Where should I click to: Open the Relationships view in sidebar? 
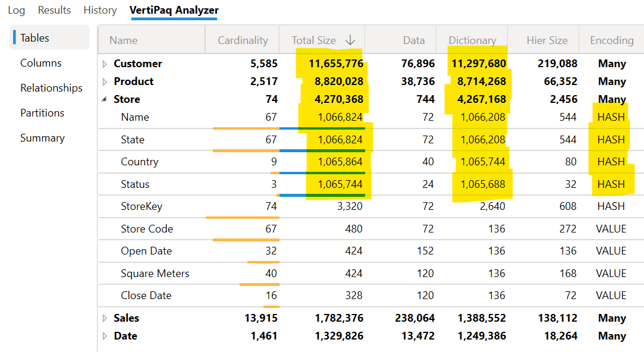click(x=51, y=88)
